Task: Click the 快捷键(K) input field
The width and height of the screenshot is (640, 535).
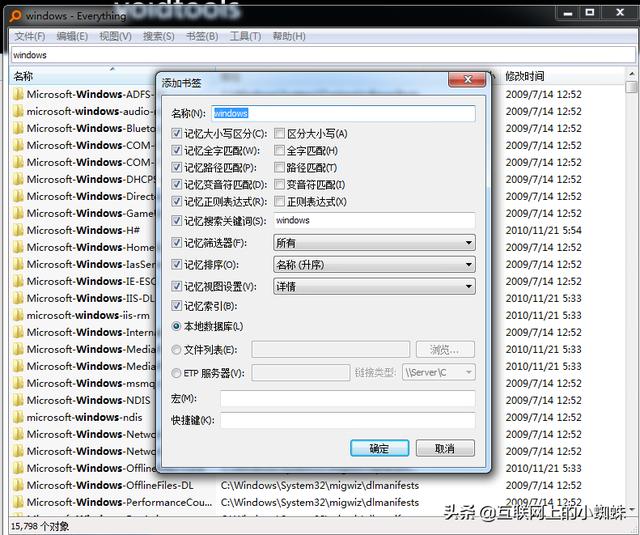Action: click(348, 420)
